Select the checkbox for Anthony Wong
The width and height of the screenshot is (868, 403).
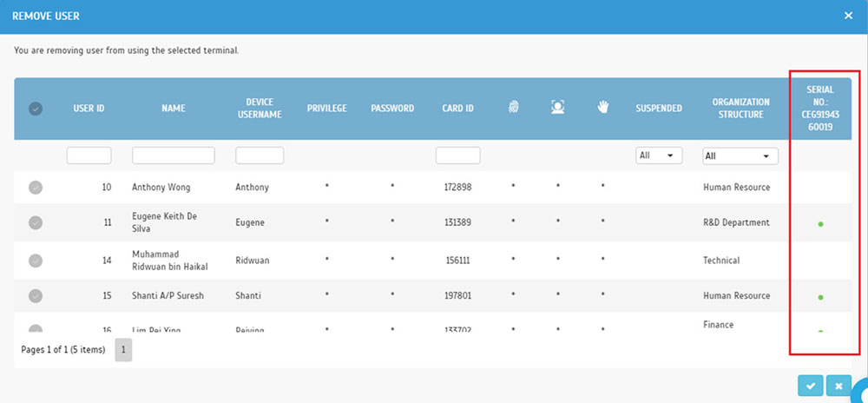click(x=36, y=188)
